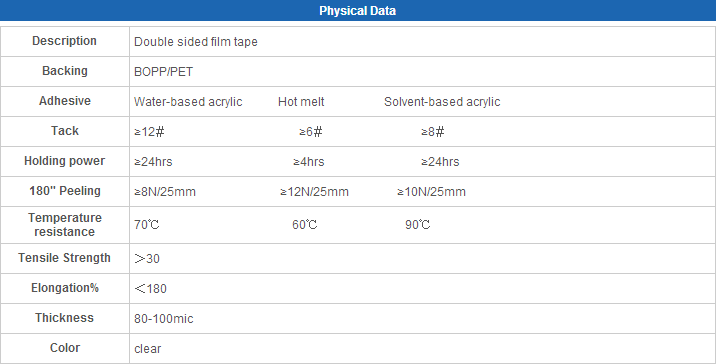Click the clear color value
The height and width of the screenshot is (364, 716).
tap(147, 349)
